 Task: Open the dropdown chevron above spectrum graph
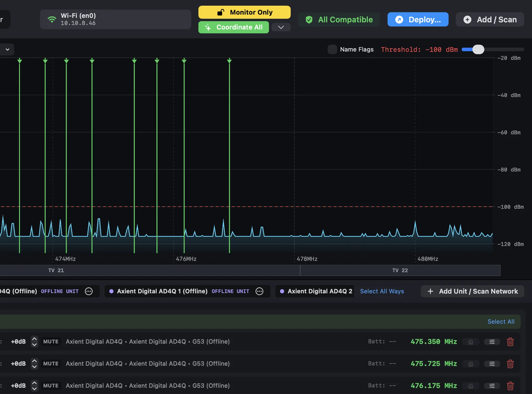point(7,50)
